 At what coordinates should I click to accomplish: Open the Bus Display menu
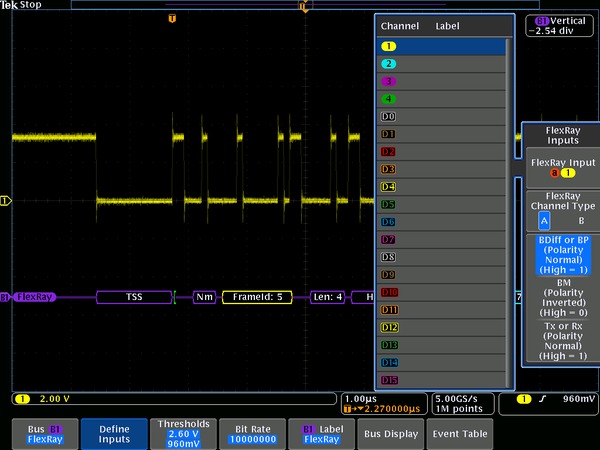click(x=390, y=433)
